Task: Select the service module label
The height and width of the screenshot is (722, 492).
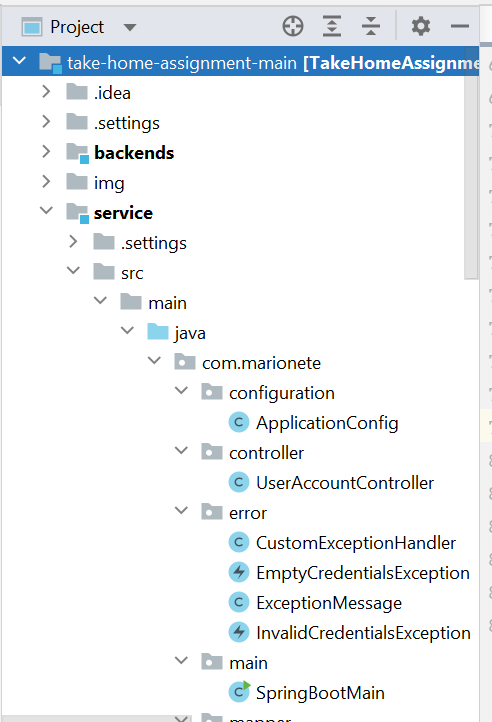Action: (x=123, y=213)
